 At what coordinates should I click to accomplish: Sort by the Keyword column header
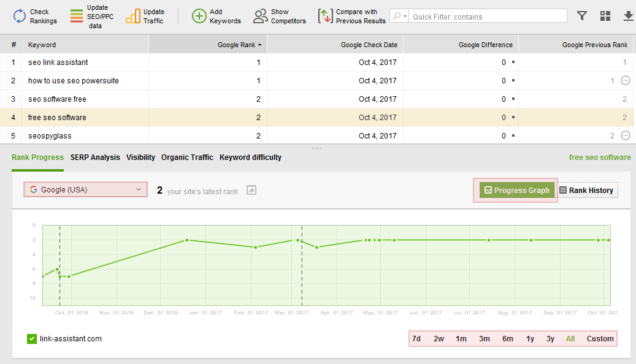[x=85, y=45]
